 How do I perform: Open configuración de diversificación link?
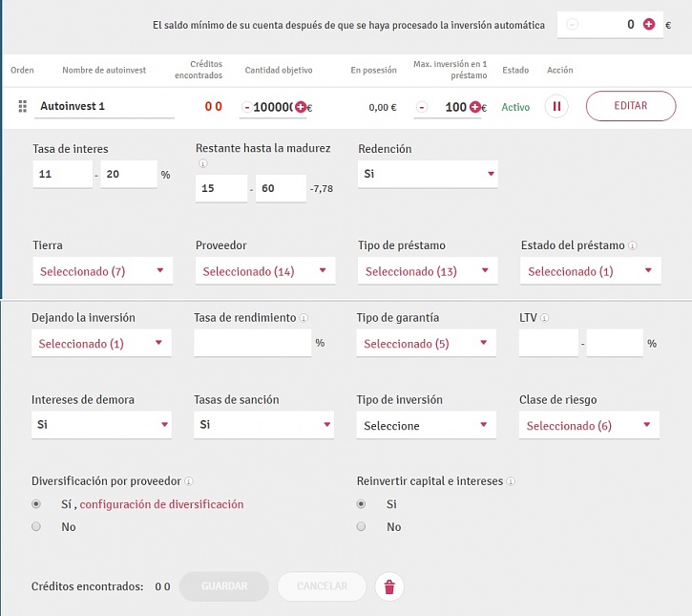pos(161,504)
